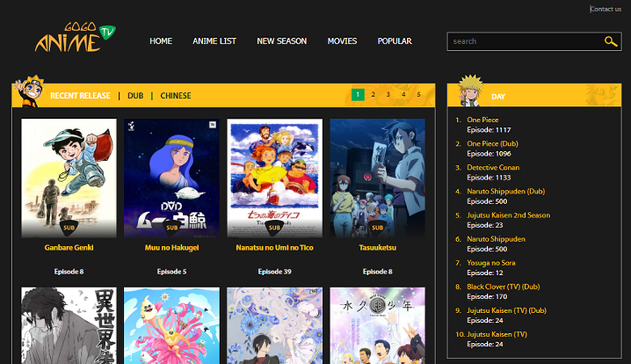Open the MOVIES menu item
The image size is (631, 364).
pyautogui.click(x=342, y=41)
